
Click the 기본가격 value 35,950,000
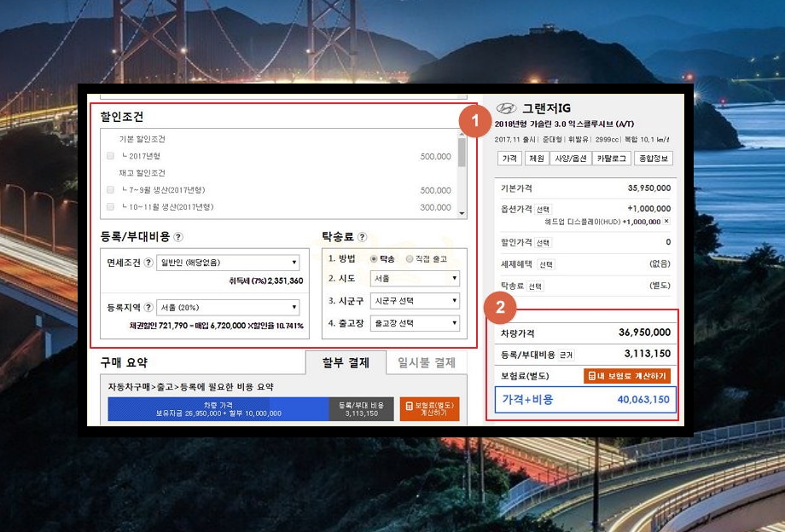pyautogui.click(x=649, y=188)
